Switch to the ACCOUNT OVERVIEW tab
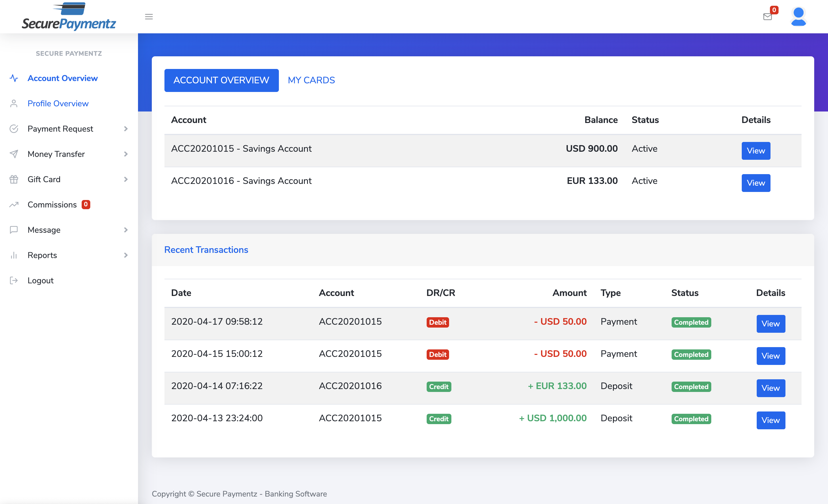 tap(221, 80)
